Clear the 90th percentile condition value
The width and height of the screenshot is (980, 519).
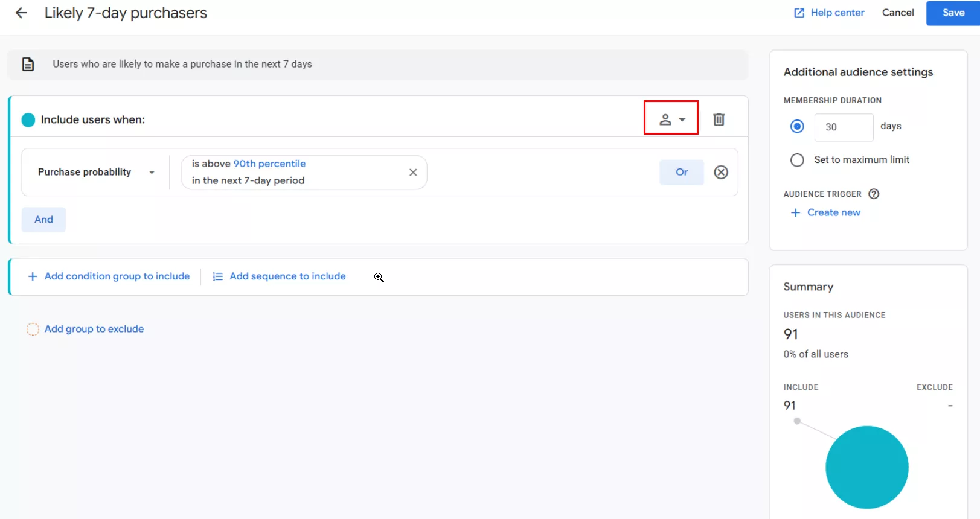(x=413, y=172)
